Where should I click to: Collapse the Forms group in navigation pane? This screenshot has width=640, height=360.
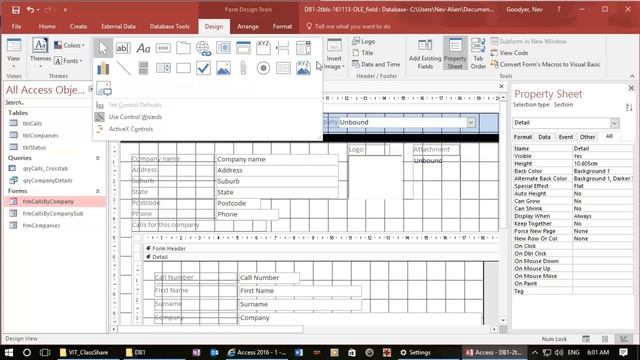(98, 191)
